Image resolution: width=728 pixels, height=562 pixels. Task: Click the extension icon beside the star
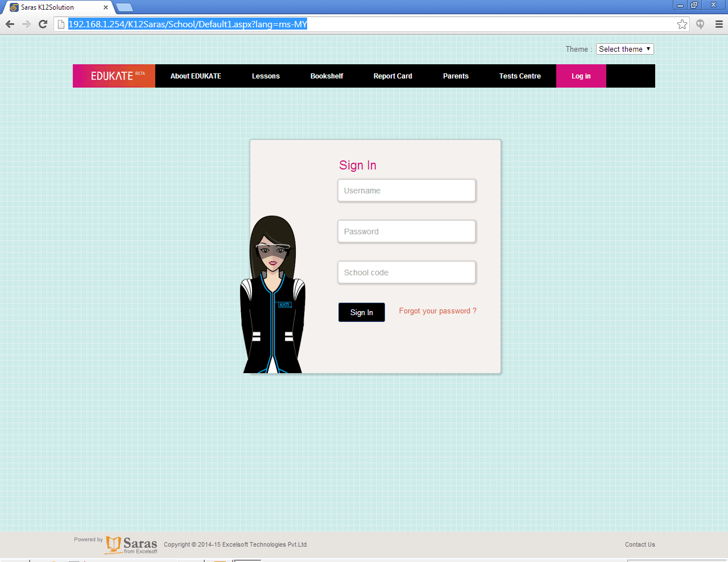[x=700, y=24]
